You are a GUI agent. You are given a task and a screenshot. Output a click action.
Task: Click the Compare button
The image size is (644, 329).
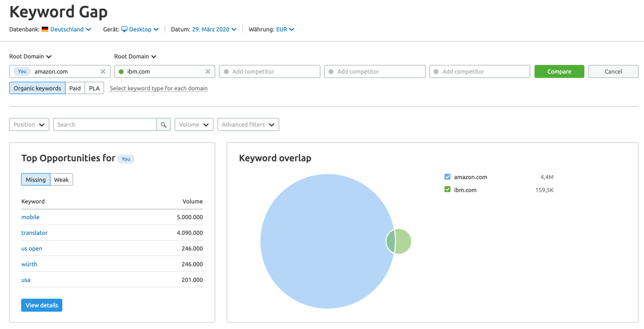[559, 71]
